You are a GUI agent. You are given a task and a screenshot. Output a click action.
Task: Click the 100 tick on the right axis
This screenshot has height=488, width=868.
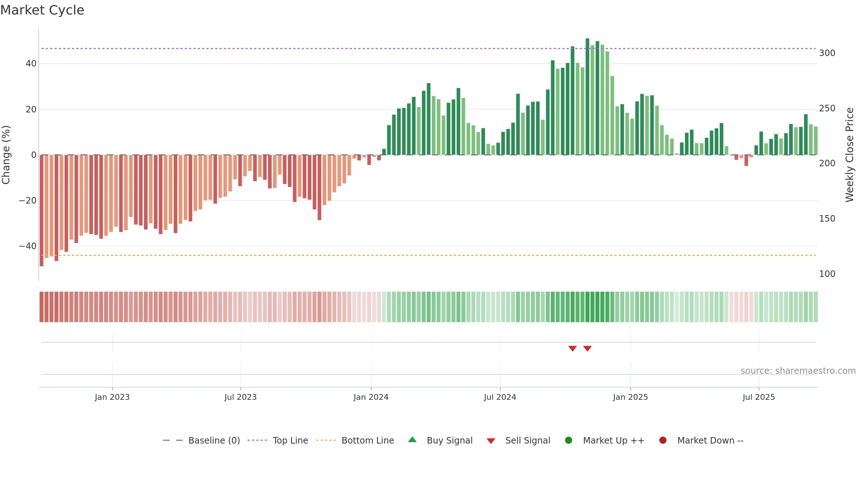point(827,274)
